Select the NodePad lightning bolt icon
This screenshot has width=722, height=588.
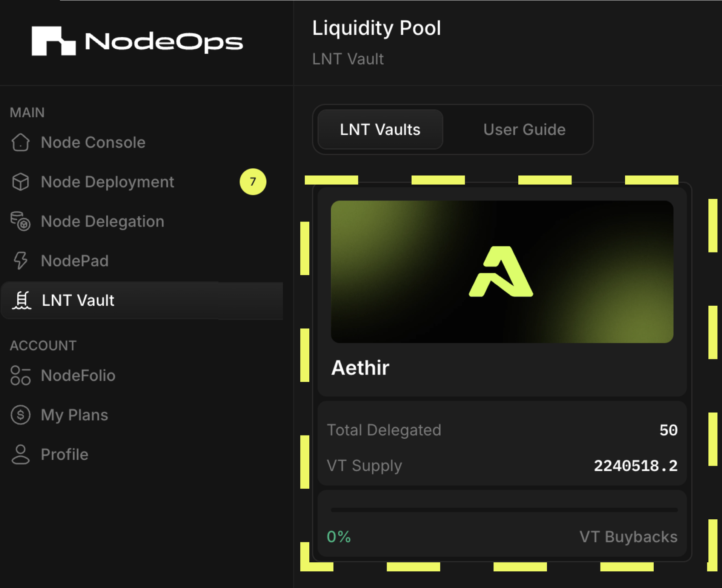point(21,261)
